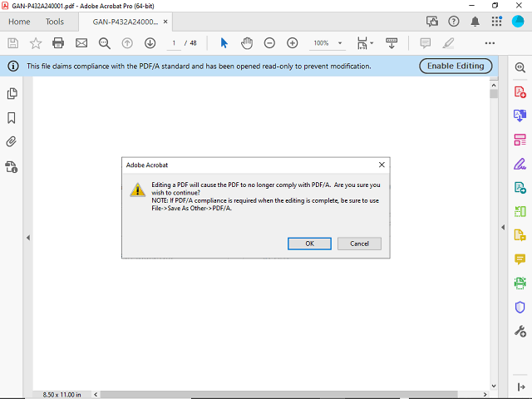
Task: Open Bookmarks panel
Action: pyautogui.click(x=12, y=118)
